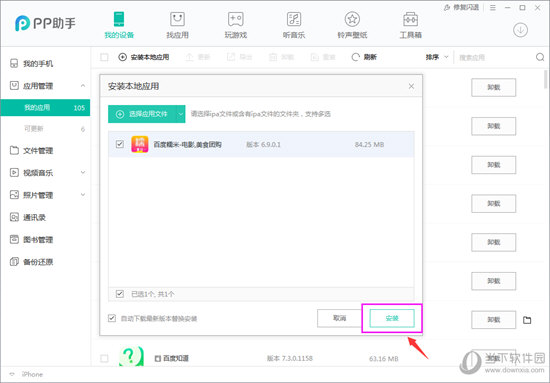This screenshot has height=383, width=550.
Task: Open the 选择应用文件 dropdown arrow
Action: pos(181,114)
